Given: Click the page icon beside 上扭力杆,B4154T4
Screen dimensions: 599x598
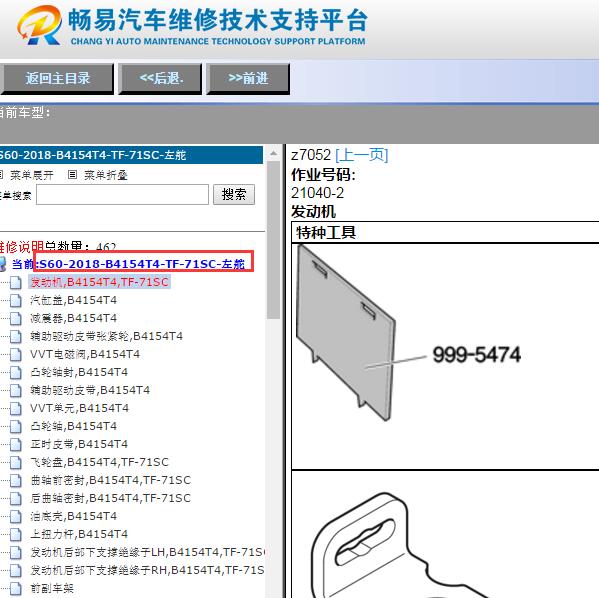Looking at the screenshot, I should pyautogui.click(x=16, y=534).
